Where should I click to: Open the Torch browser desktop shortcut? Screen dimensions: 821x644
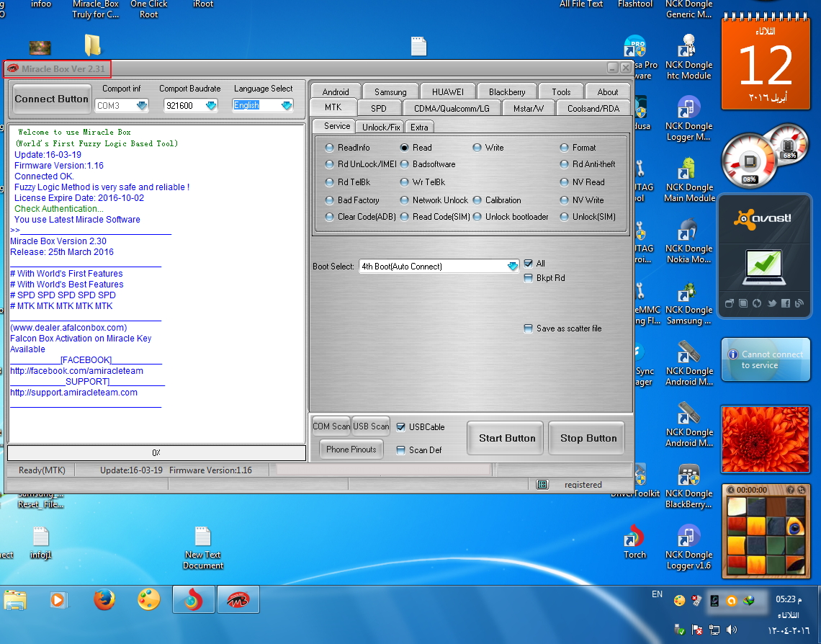[634, 542]
